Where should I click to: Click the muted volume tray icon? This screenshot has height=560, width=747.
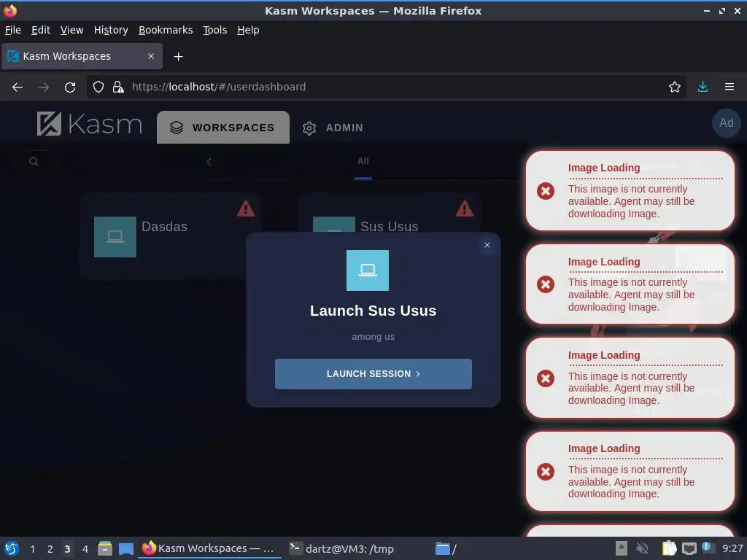tap(642, 548)
